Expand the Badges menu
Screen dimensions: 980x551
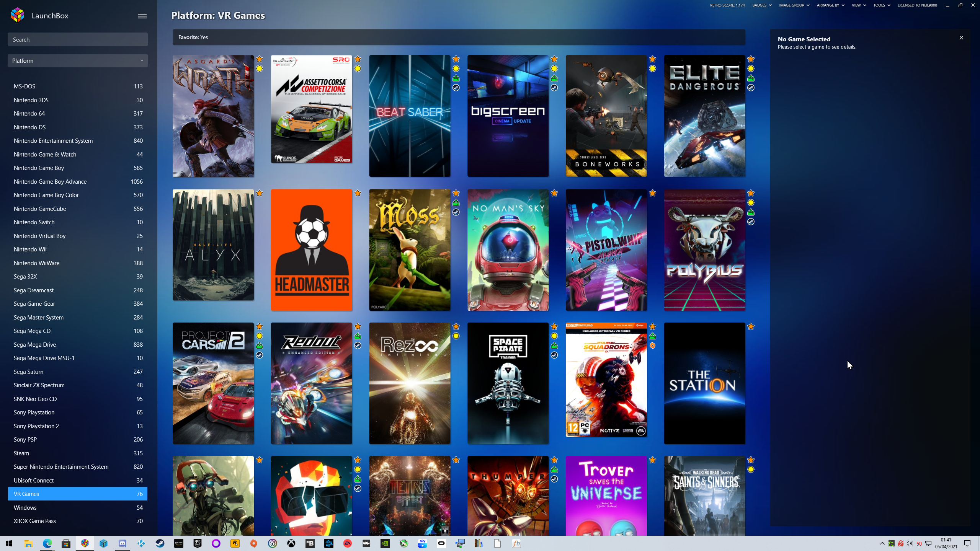[762, 5]
